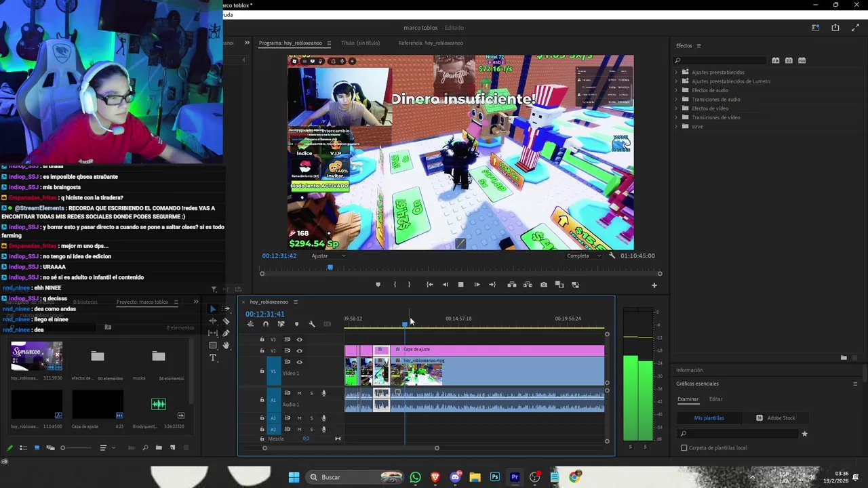Viewport: 868px width, 488px height.
Task: Toggle the Snap magnet in timeline
Action: coord(265,324)
